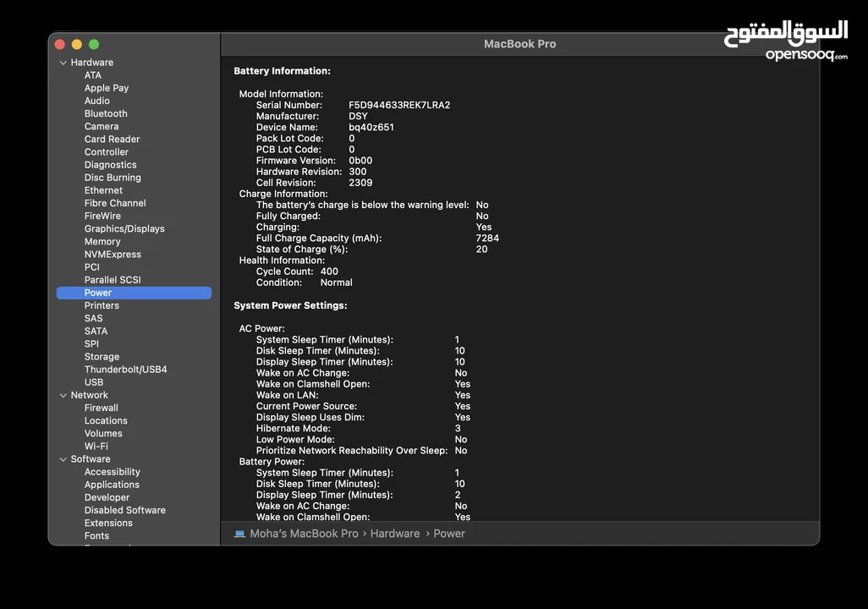Open Printers information

102,305
